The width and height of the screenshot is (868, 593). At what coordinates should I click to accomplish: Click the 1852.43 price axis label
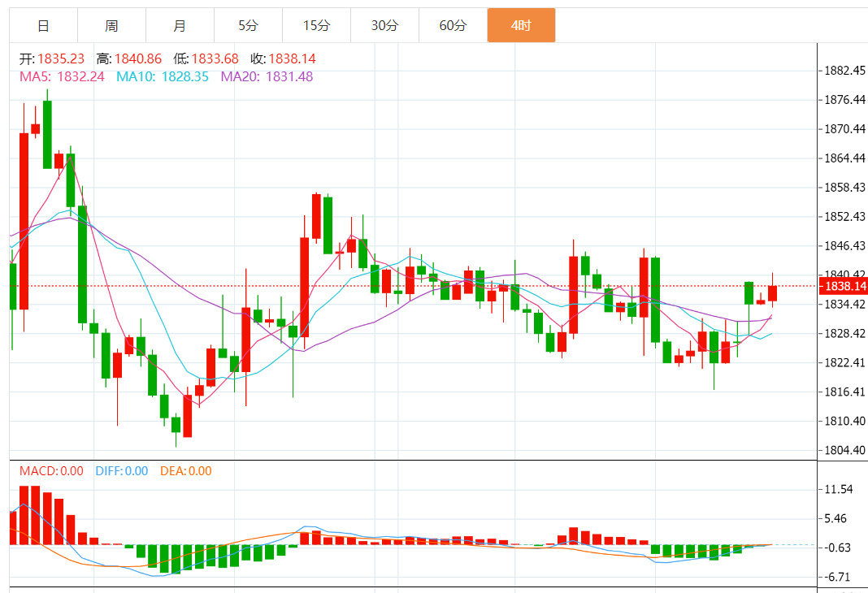(x=844, y=217)
